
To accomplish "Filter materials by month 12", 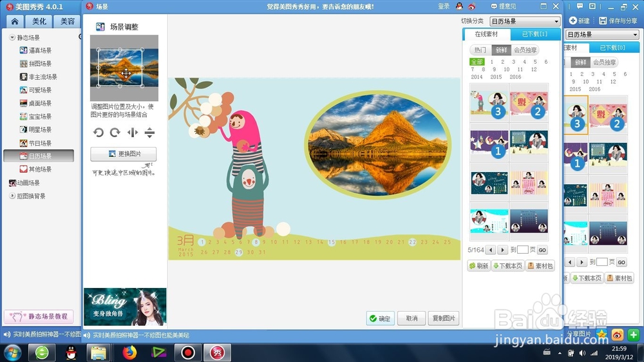I will click(x=534, y=70).
